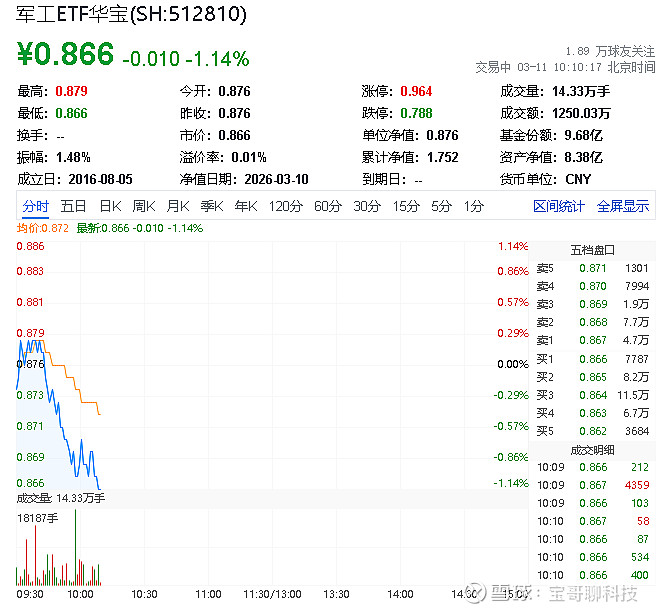Click the 买3 order row at 0.864

592,395
